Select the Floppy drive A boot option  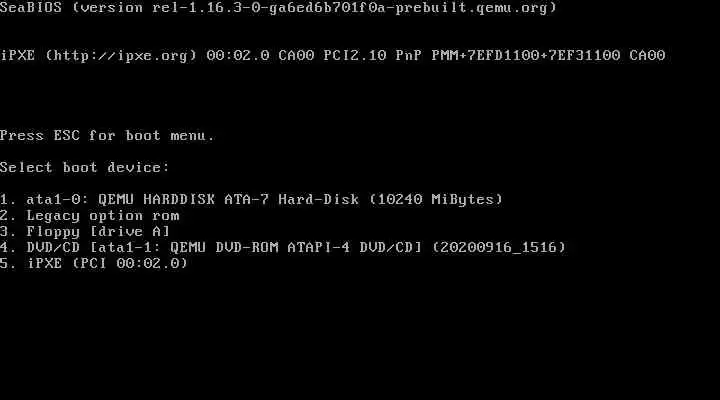[85, 231]
